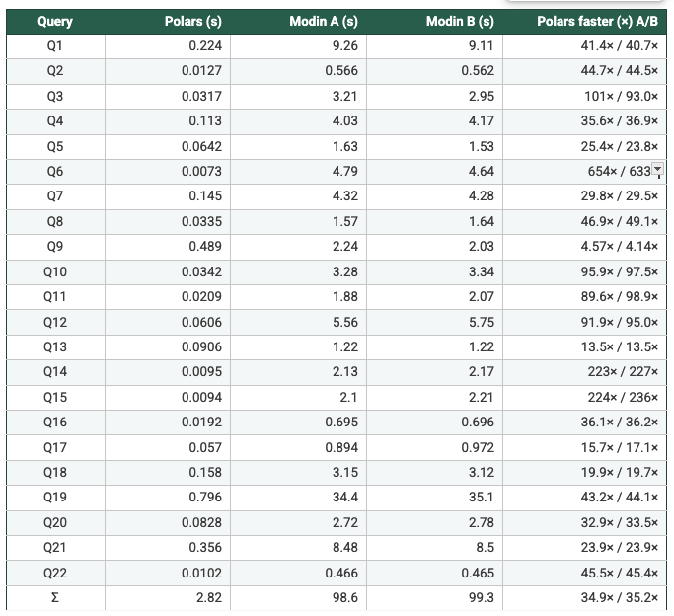Select the 223× / 227× cell for Q14
The height and width of the screenshot is (616, 674).
point(584,372)
